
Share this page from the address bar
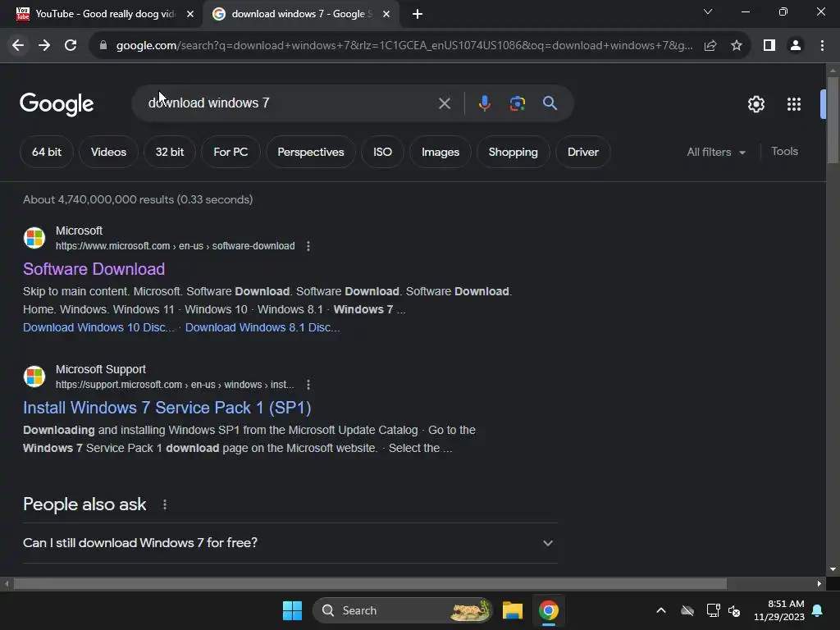(x=710, y=46)
